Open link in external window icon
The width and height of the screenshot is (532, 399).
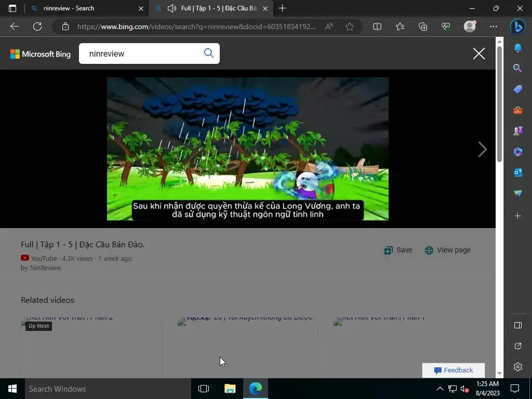[518, 346]
